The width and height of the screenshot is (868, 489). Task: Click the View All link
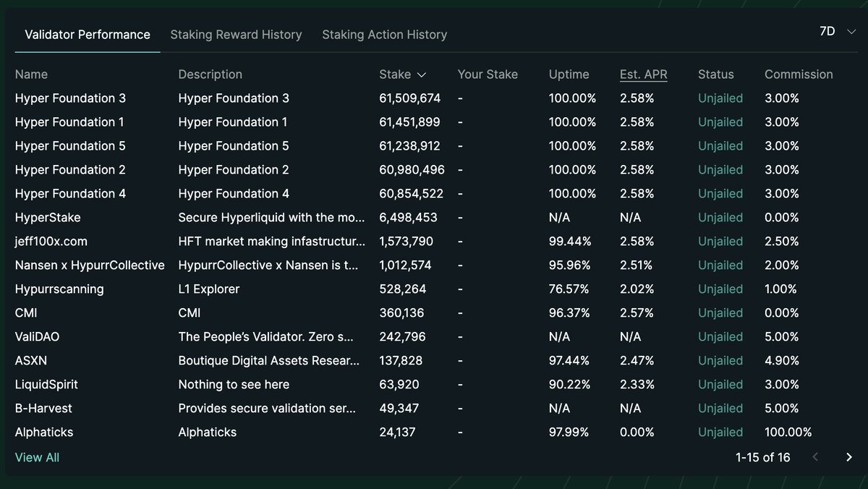click(37, 457)
